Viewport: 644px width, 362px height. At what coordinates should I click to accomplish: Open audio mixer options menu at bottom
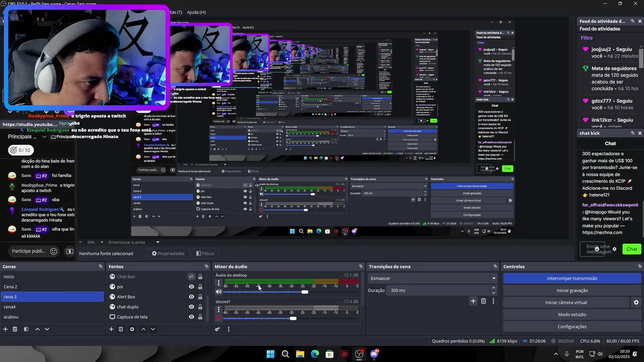coord(228,329)
